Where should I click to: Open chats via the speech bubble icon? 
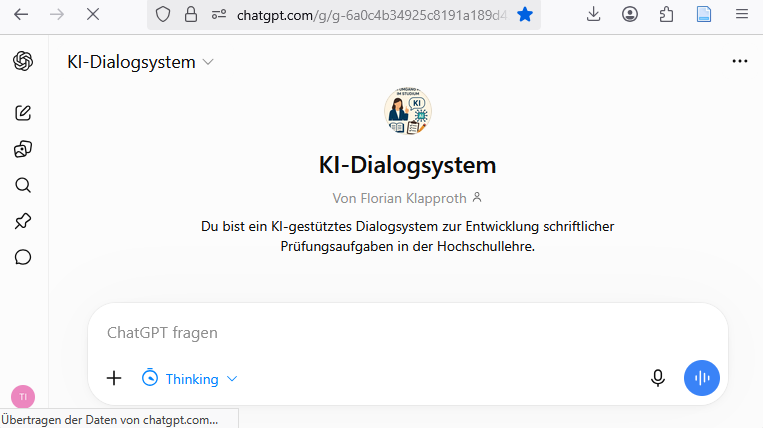[23, 257]
